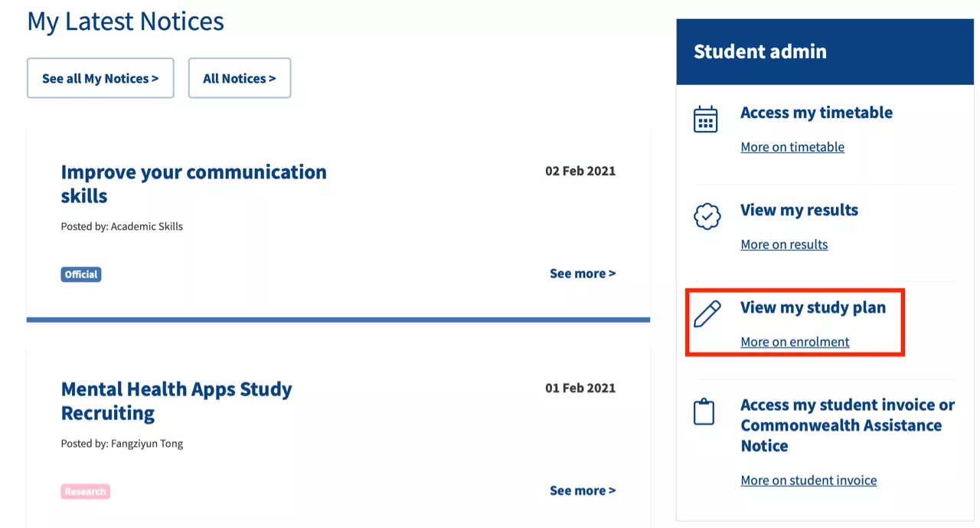Click the All Notices button

click(x=240, y=77)
